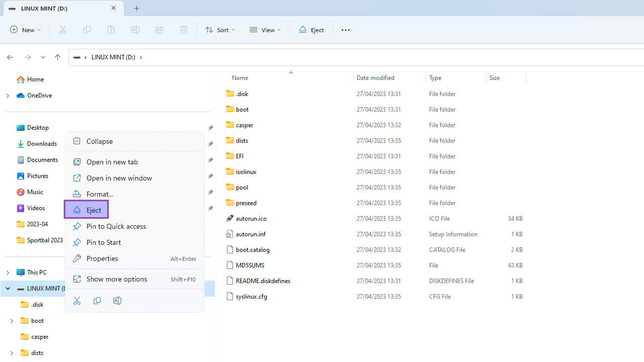The image size is (644, 362).
Task: Expand the OneDrive tree node
Action: (8, 96)
